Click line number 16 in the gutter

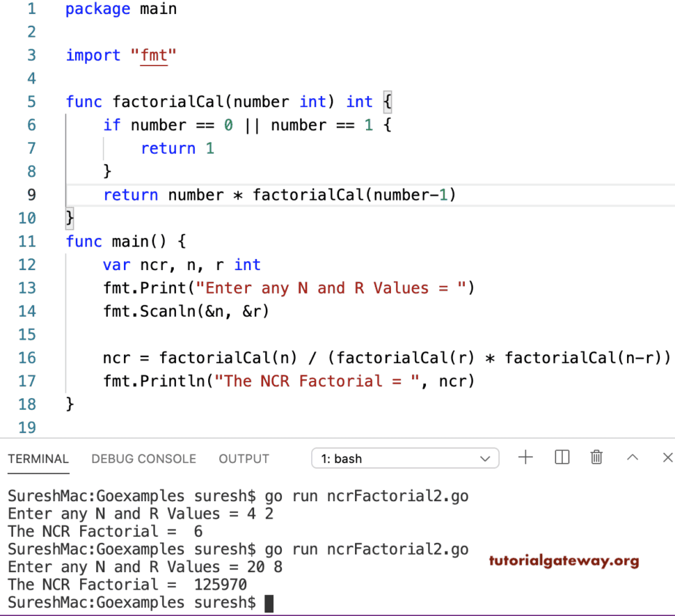click(x=26, y=357)
